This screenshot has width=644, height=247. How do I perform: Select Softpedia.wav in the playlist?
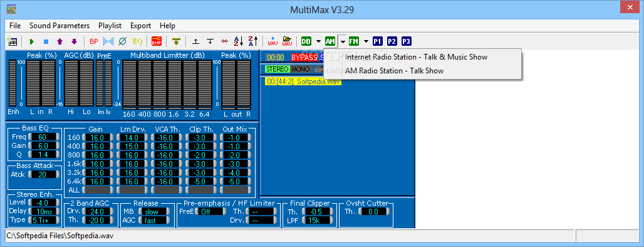point(303,81)
